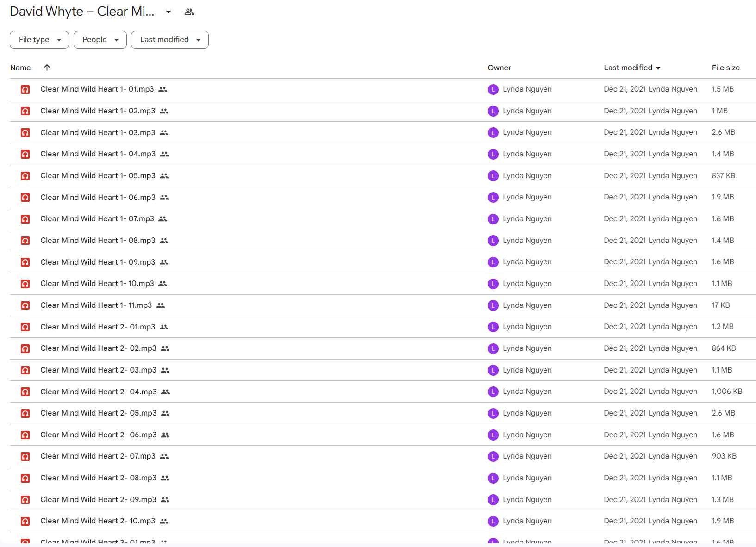Click audio icon of Clear Mind Wild Heart 1- 06.mp3
This screenshot has height=547, width=756.
(x=25, y=197)
